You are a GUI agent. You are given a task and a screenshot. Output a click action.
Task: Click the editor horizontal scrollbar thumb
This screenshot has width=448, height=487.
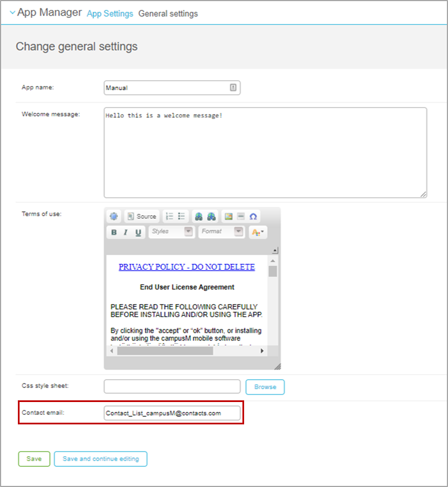tap(165, 351)
